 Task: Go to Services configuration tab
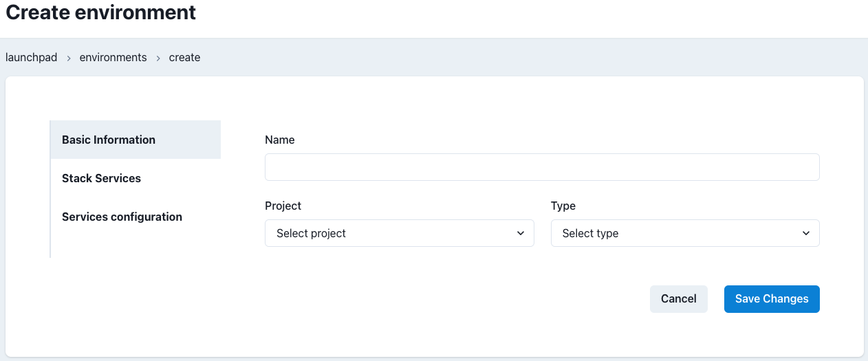tap(135, 217)
